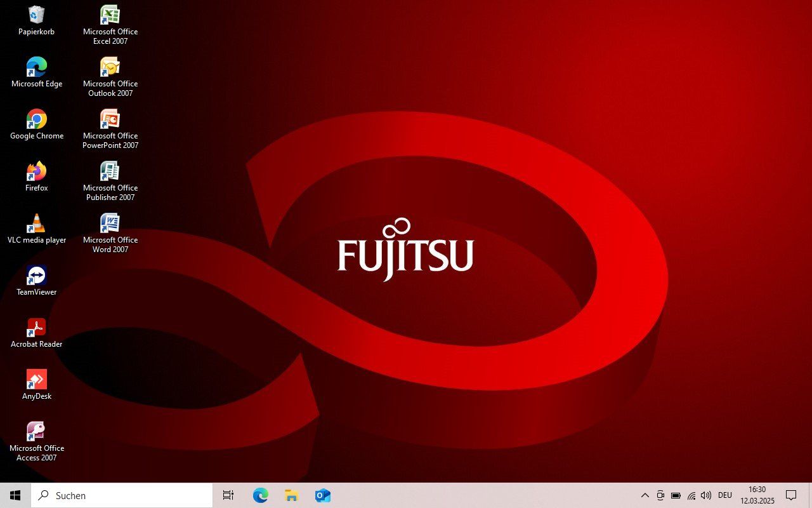Open the volume speaker control
The image size is (812, 508).
coord(706,495)
